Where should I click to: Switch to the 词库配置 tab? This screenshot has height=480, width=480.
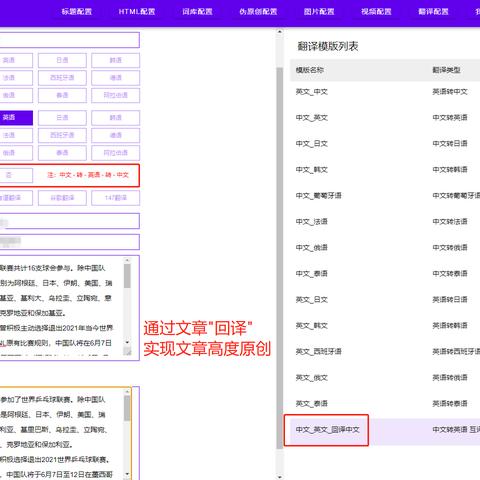tap(197, 12)
